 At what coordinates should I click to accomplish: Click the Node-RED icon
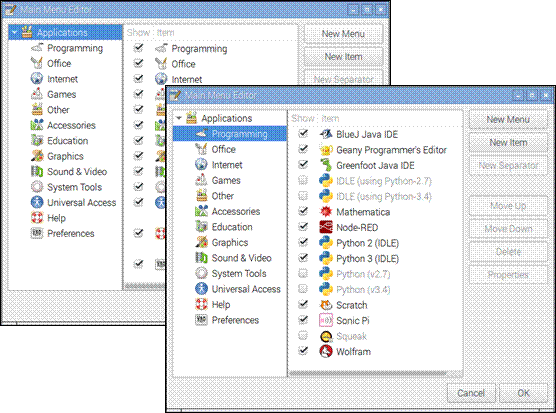(326, 227)
